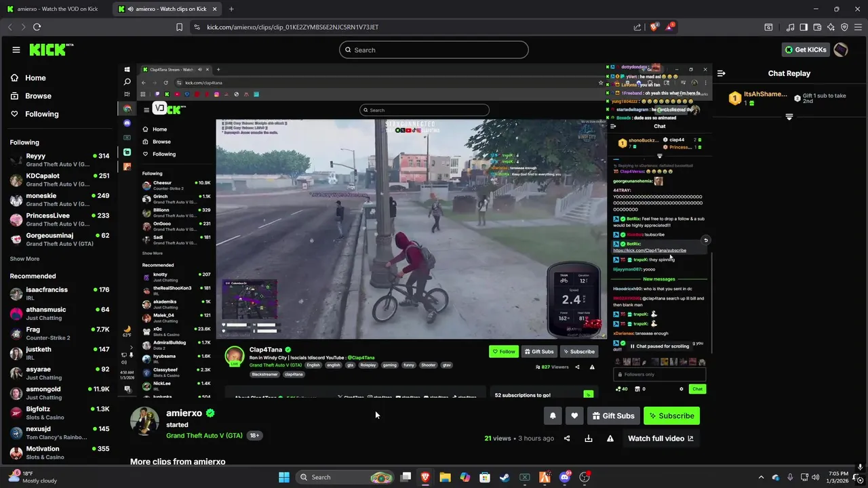Open a new browser tab
The image size is (868, 488).
coord(231,9)
